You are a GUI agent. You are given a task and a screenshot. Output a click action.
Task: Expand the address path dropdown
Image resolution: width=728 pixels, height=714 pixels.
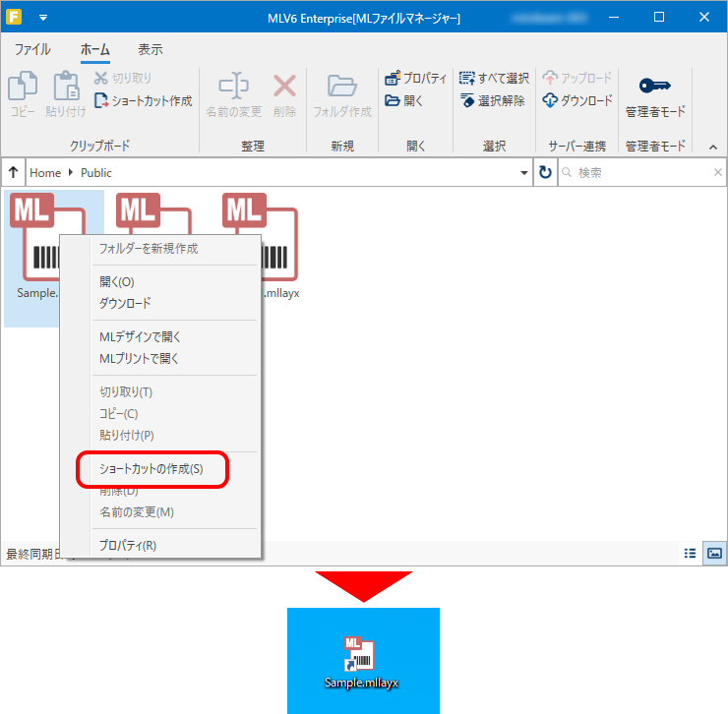pos(524,173)
